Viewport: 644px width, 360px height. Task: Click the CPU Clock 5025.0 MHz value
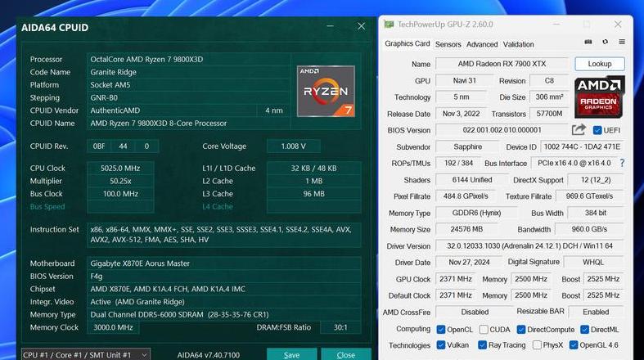tap(120, 169)
